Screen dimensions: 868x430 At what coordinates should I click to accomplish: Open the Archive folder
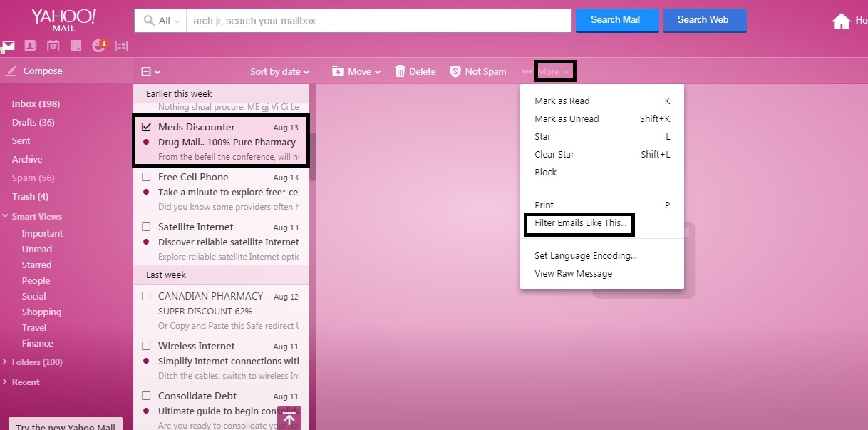pos(27,159)
